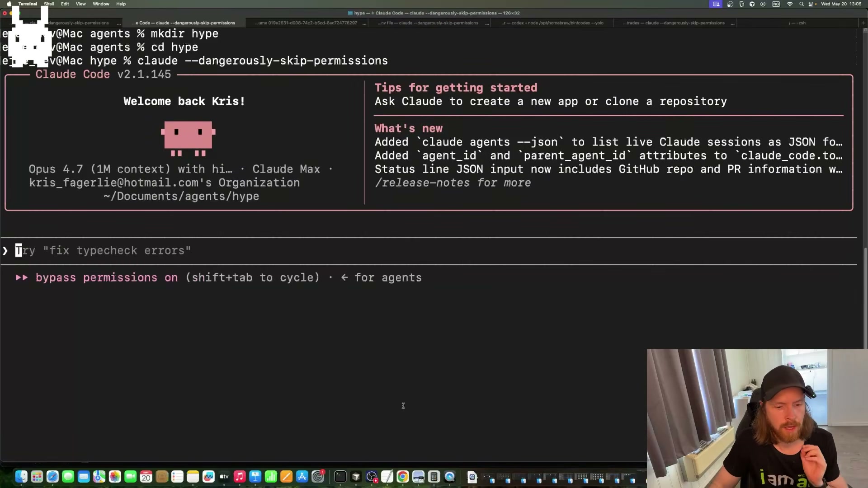Switch to the '/ — -zsh' tab
Viewport: 868px width, 488px height.
(x=797, y=23)
